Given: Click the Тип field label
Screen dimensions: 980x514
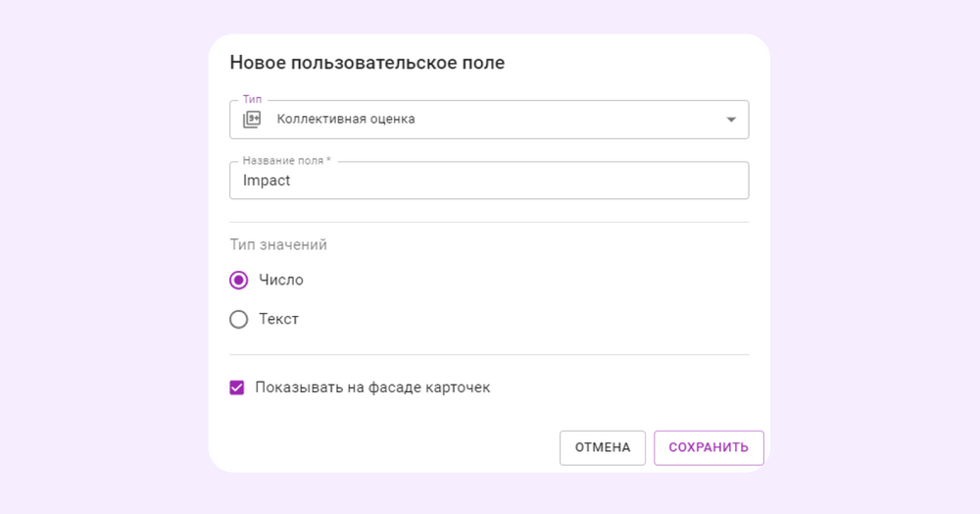Looking at the screenshot, I should click(x=252, y=100).
